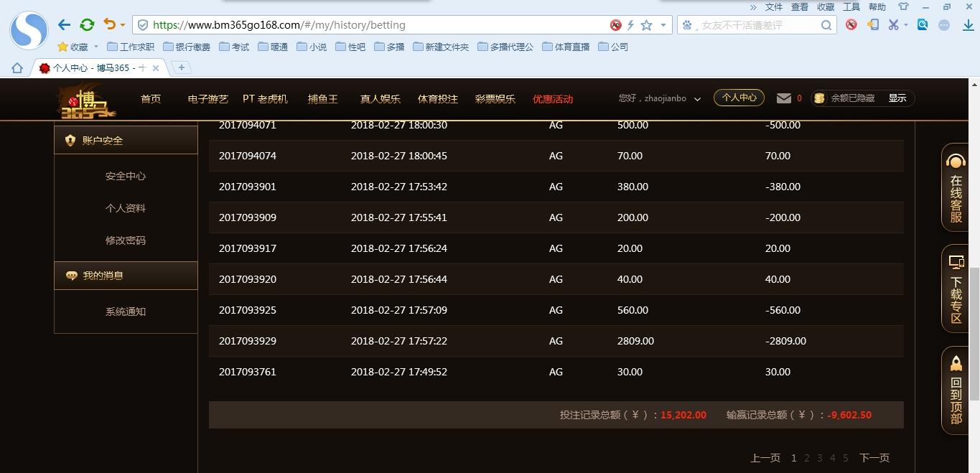Close the 个人中心 browser tab
This screenshot has height=473, width=980.
pyautogui.click(x=156, y=68)
